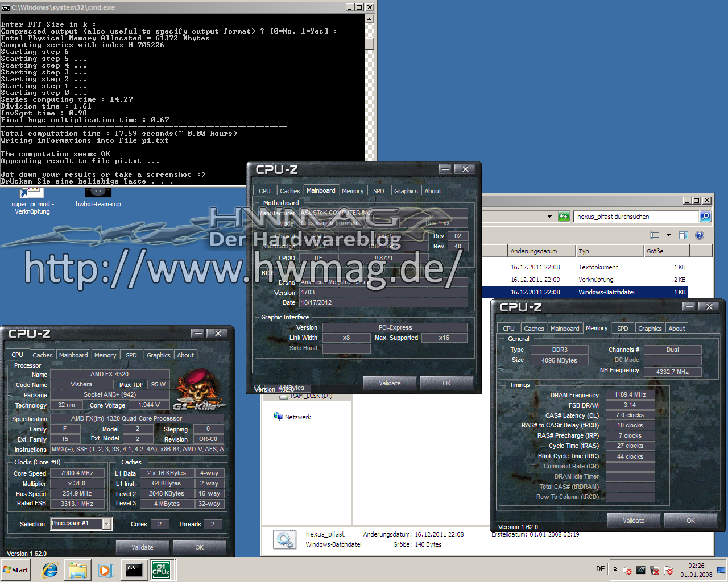
Task: Open Windows Explorer from the taskbar
Action: pos(78,570)
